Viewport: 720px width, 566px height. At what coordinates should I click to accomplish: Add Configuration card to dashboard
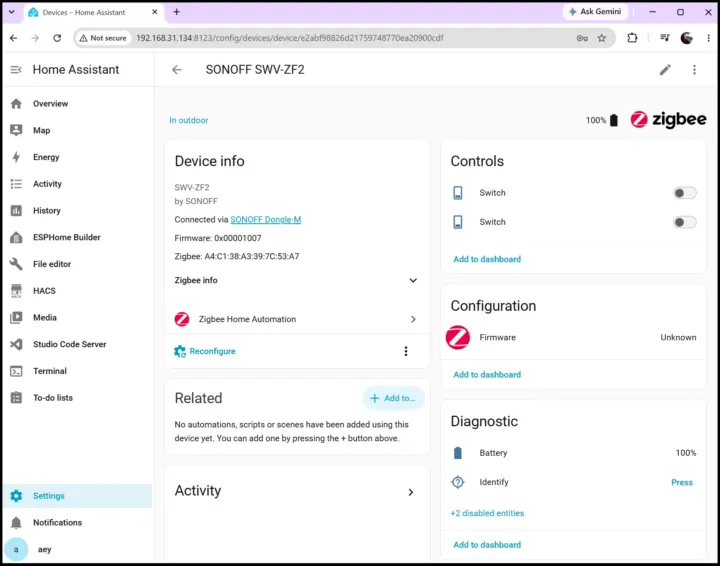tap(487, 375)
